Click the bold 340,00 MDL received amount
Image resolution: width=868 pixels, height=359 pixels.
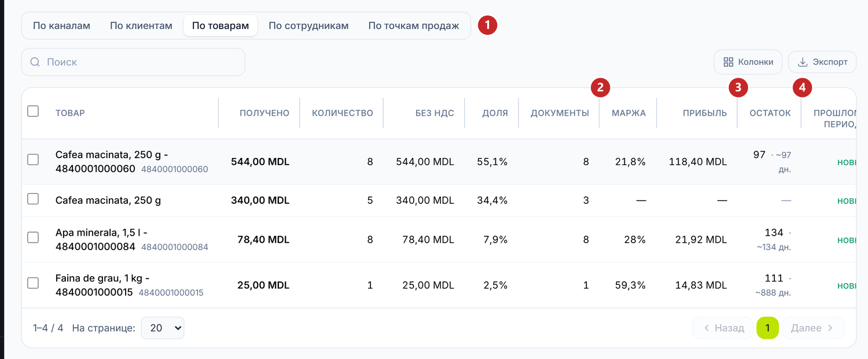[260, 200]
